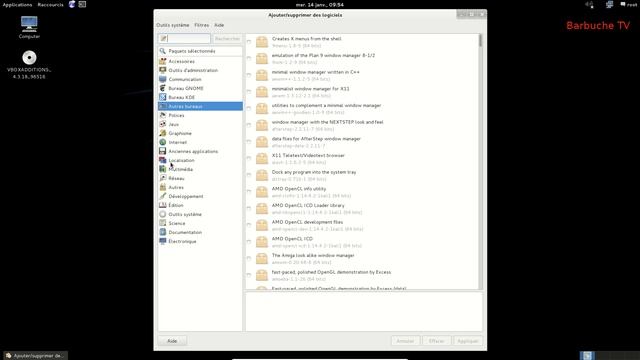Check the X11 Teletext/Videotext browser package
The width and height of the screenshot is (640, 360).
[249, 158]
